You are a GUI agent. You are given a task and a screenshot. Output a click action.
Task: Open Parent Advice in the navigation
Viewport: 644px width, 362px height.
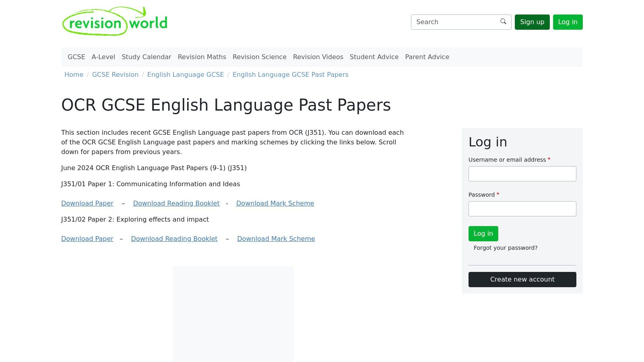tap(427, 57)
